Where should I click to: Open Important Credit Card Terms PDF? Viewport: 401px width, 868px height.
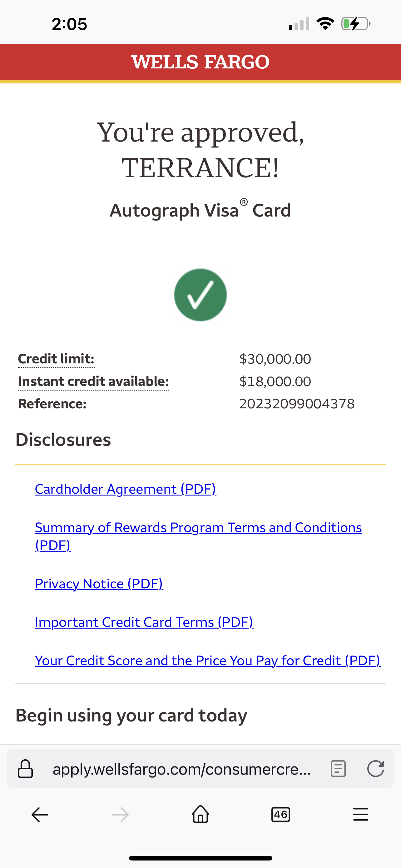click(144, 622)
